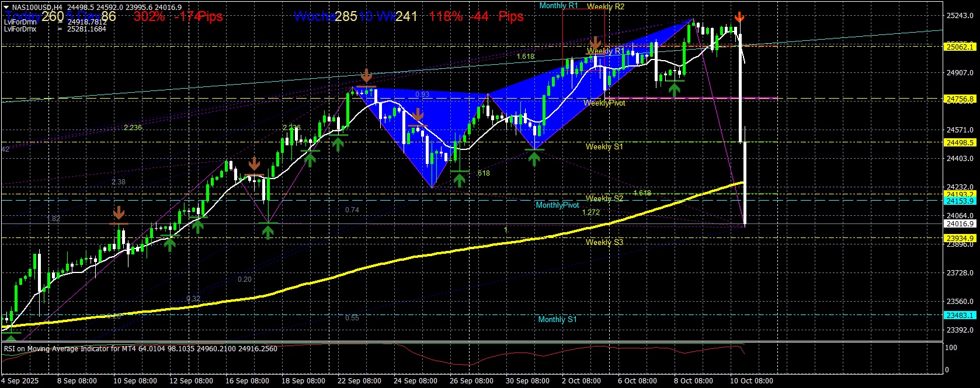Click the yellow 25062.1 price tag
This screenshot has height=388, width=980.
coord(960,47)
